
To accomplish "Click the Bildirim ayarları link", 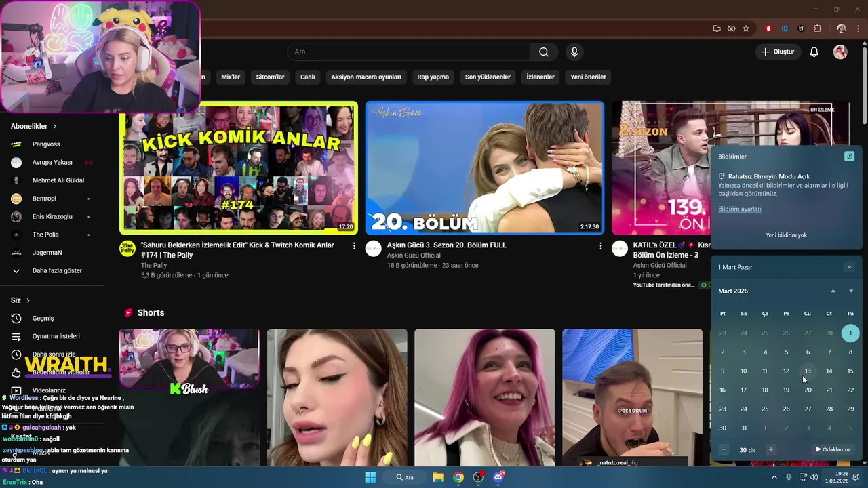I will (x=740, y=209).
